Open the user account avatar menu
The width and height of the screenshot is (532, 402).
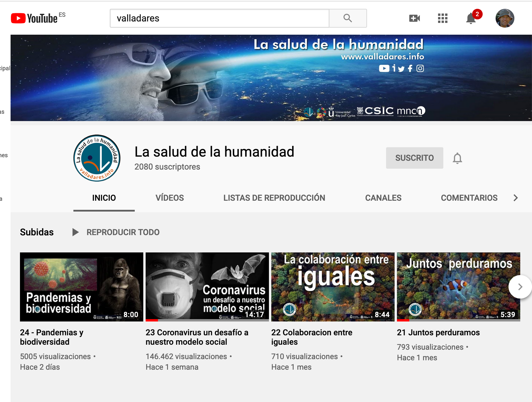coord(505,18)
